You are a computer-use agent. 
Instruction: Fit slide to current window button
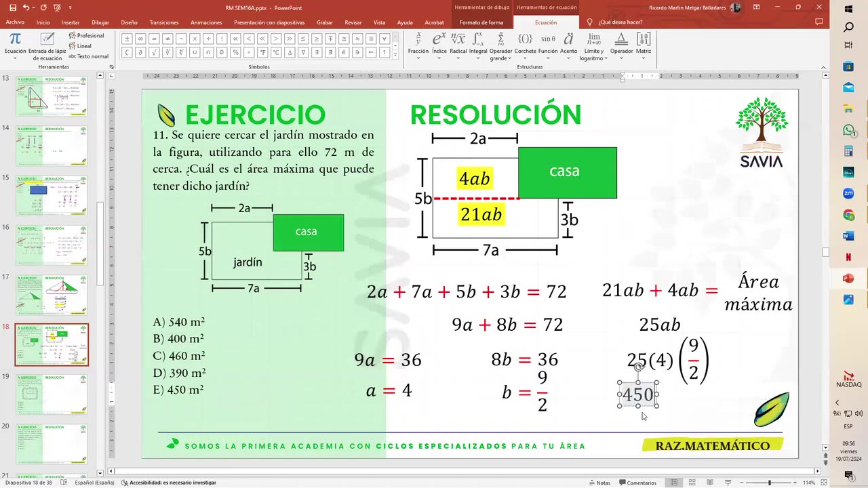pyautogui.click(x=824, y=483)
